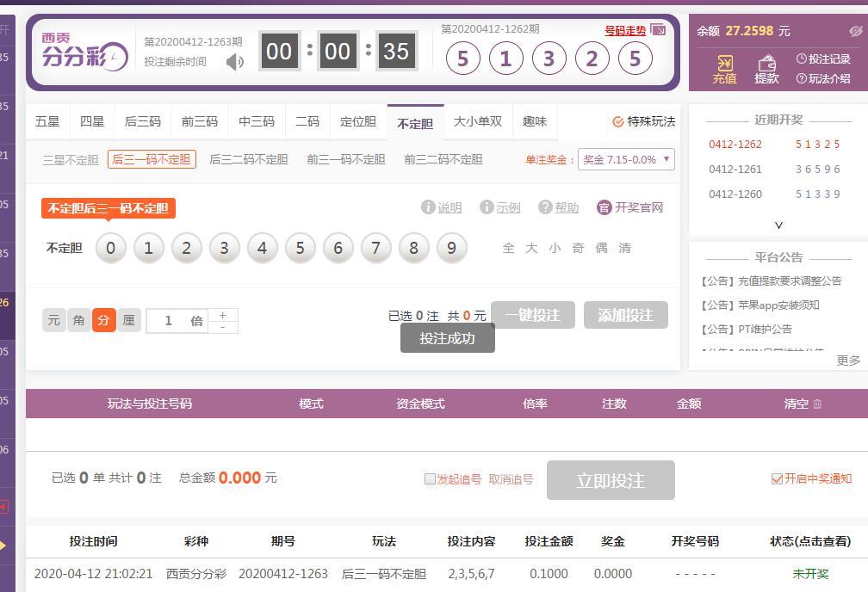Set bet unit to 厘

click(128, 320)
